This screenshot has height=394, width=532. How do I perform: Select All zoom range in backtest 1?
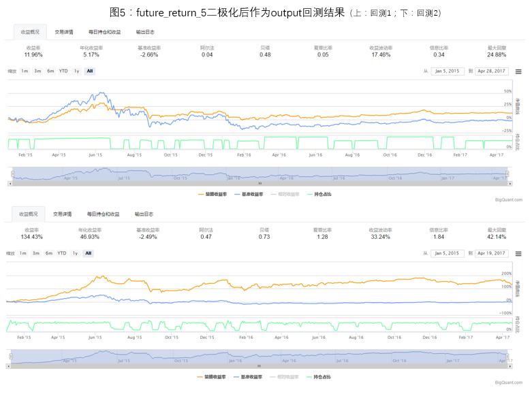(89, 71)
